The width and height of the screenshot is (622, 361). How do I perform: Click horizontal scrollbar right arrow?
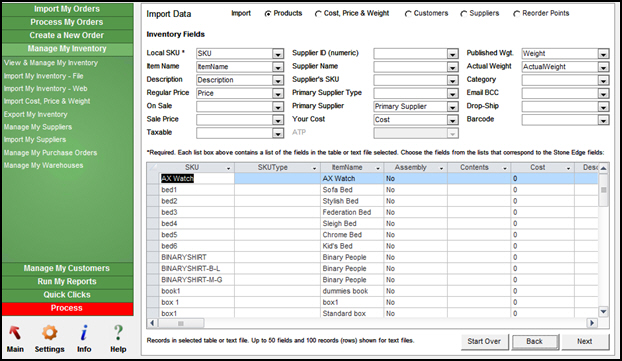(x=592, y=323)
